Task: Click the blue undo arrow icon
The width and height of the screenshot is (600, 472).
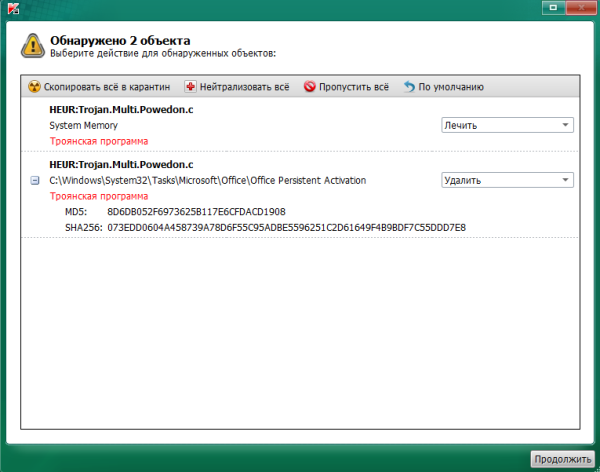Action: (409, 87)
